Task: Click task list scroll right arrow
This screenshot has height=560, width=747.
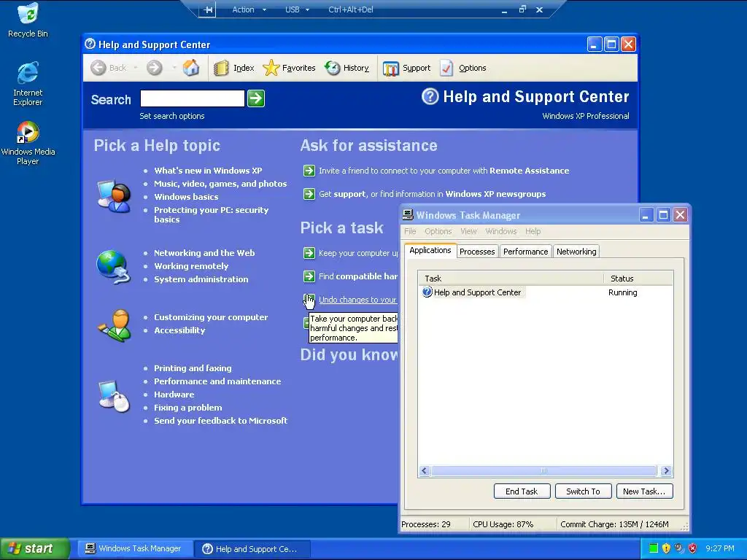Action: [666, 471]
